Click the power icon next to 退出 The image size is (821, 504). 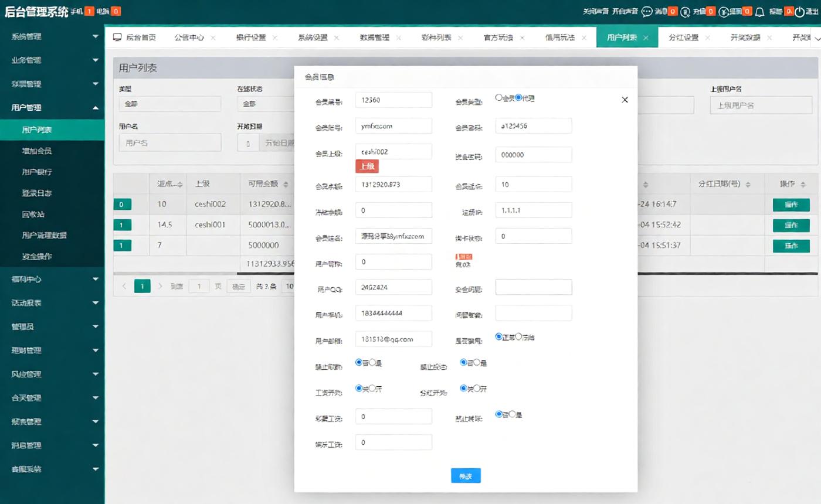799,11
